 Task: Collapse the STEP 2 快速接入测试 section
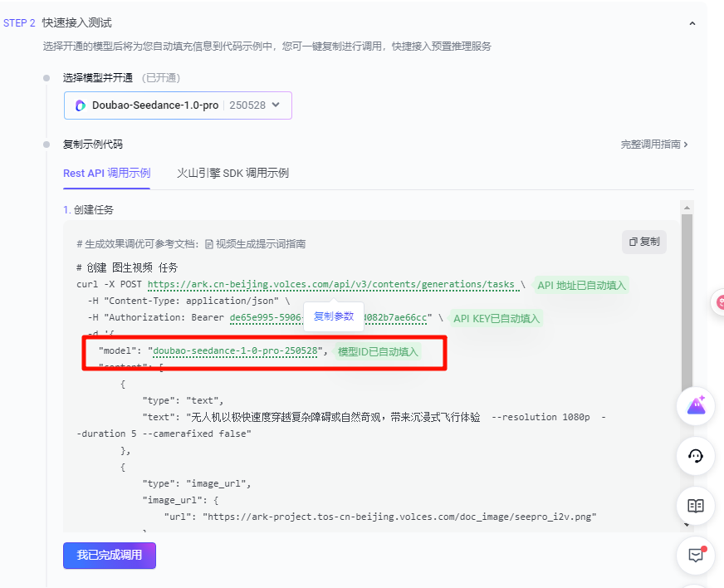pyautogui.click(x=692, y=23)
